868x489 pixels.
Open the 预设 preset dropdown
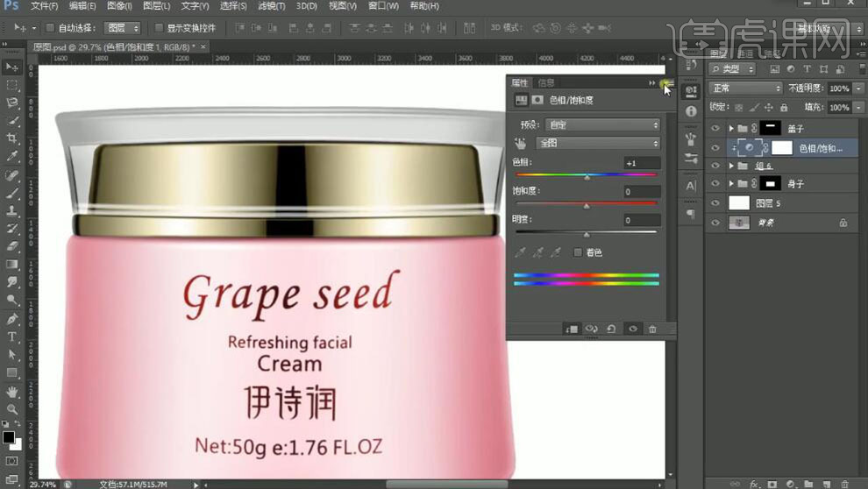603,125
